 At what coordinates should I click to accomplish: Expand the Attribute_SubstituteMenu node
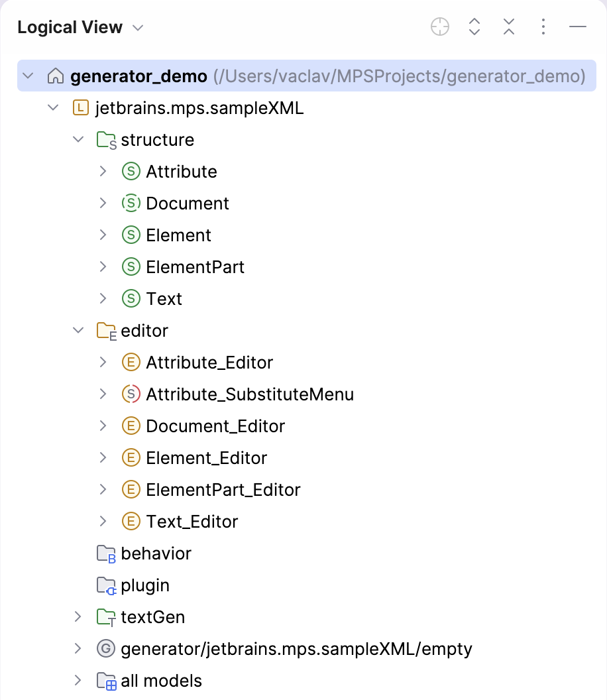103,394
